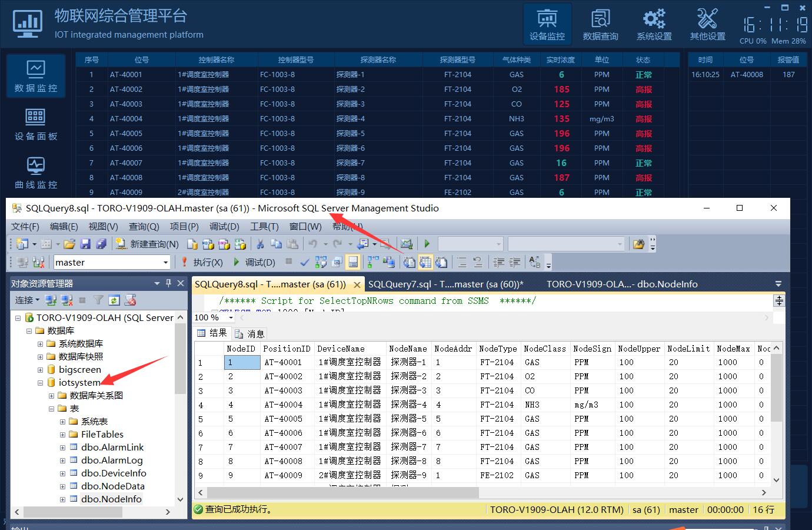
Task: Open the 设备面板 sidebar icon
Action: [x=36, y=124]
